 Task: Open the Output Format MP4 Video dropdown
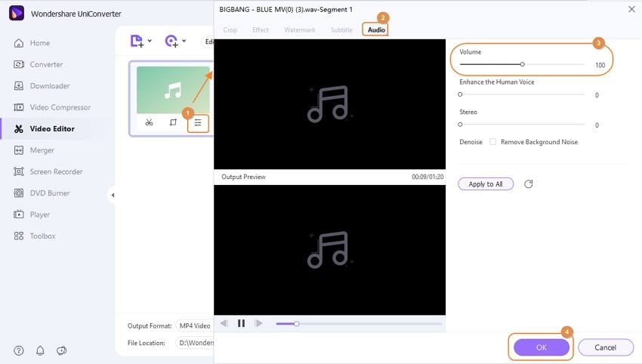pos(195,326)
